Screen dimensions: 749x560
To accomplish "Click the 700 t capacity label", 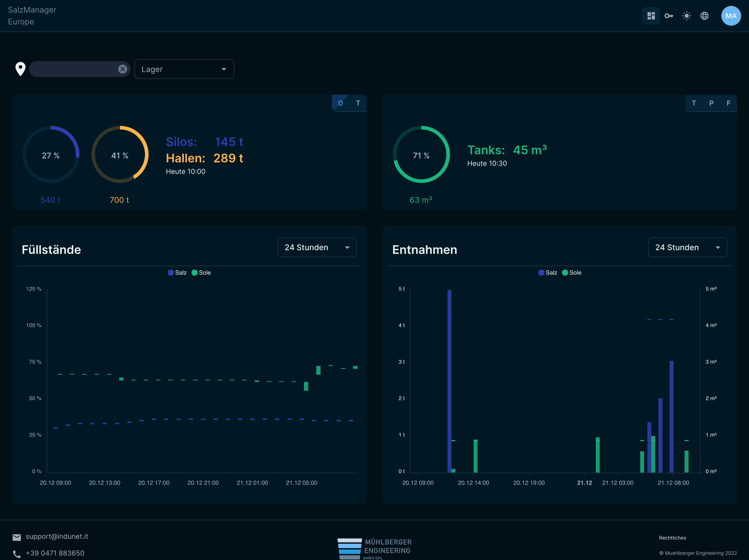I will click(x=119, y=200).
